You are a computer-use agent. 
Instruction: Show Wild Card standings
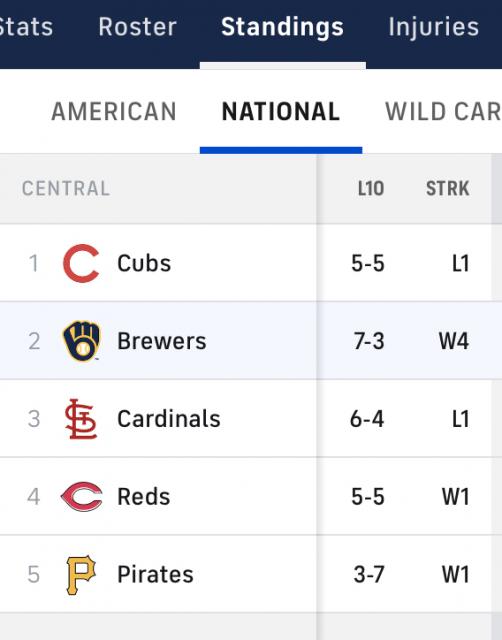(x=443, y=111)
